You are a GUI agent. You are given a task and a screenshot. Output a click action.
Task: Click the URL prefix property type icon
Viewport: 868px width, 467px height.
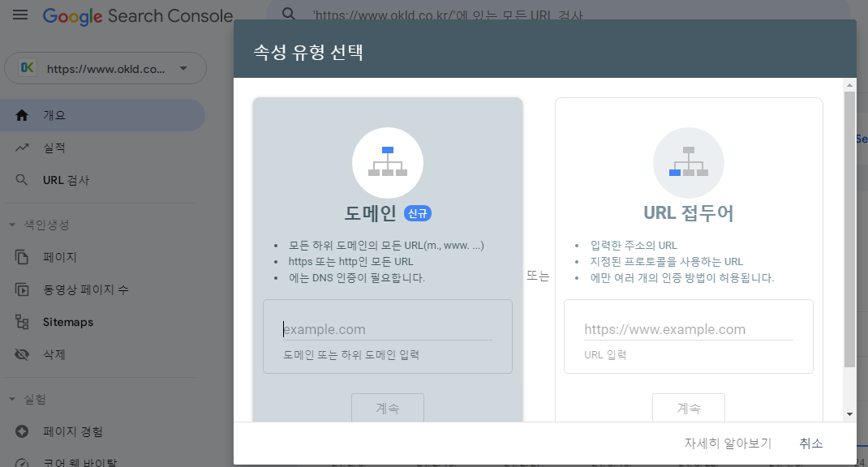pos(688,162)
